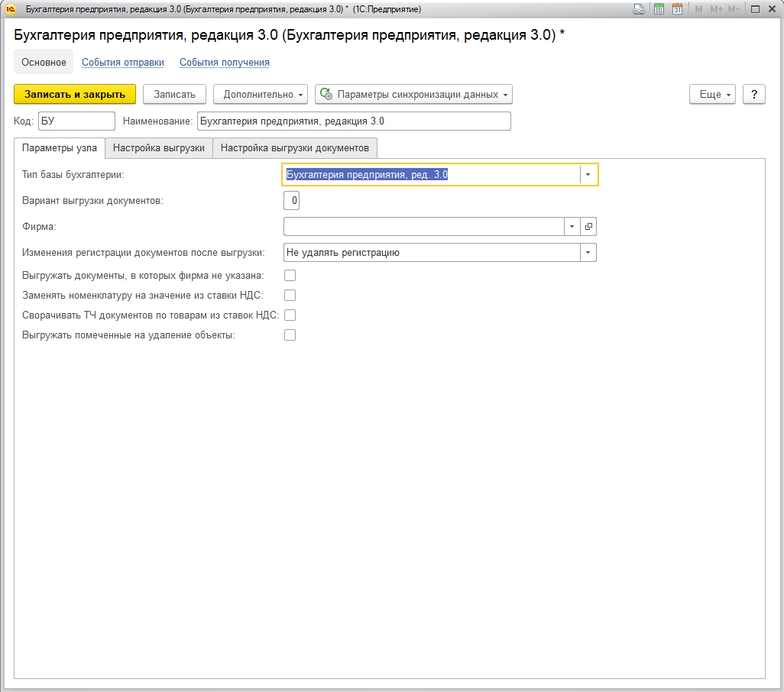Screen dimensions: 784x692
Task: Open the calculator icon in title bar
Action: click(659, 9)
